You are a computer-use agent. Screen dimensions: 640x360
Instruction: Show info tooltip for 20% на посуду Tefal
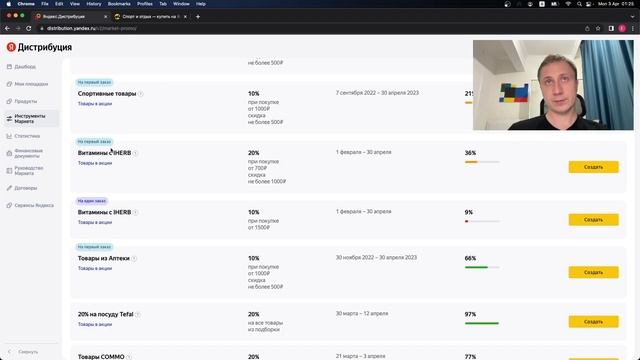click(138, 315)
